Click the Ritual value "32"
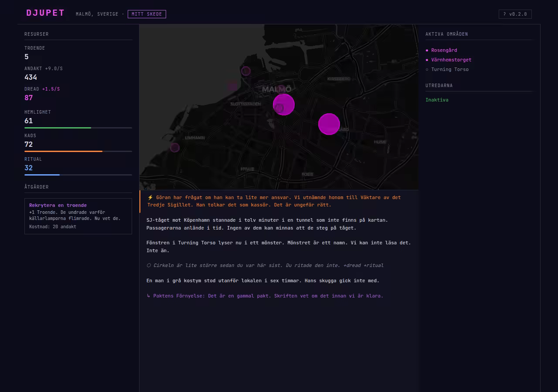 click(x=29, y=168)
